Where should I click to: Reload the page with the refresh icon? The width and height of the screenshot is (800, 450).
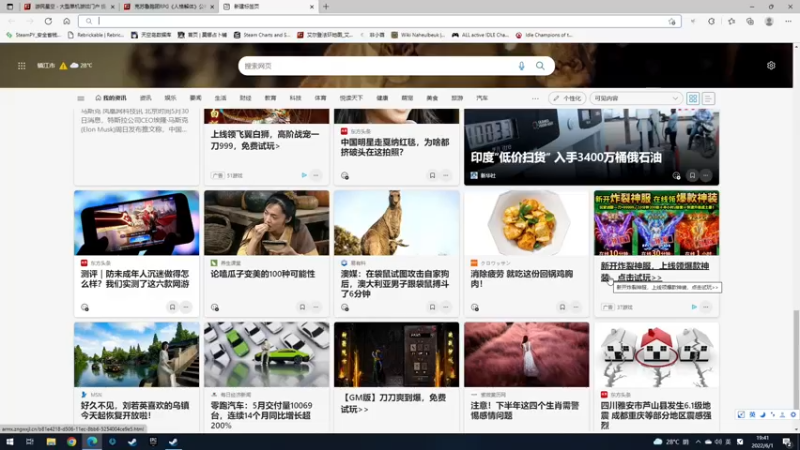pyautogui.click(x=48, y=21)
